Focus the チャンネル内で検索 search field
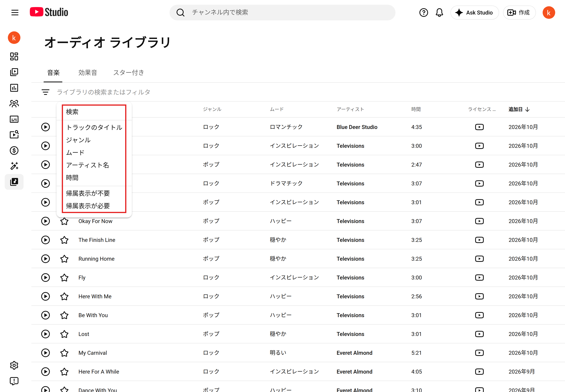565x392 pixels. tap(282, 13)
